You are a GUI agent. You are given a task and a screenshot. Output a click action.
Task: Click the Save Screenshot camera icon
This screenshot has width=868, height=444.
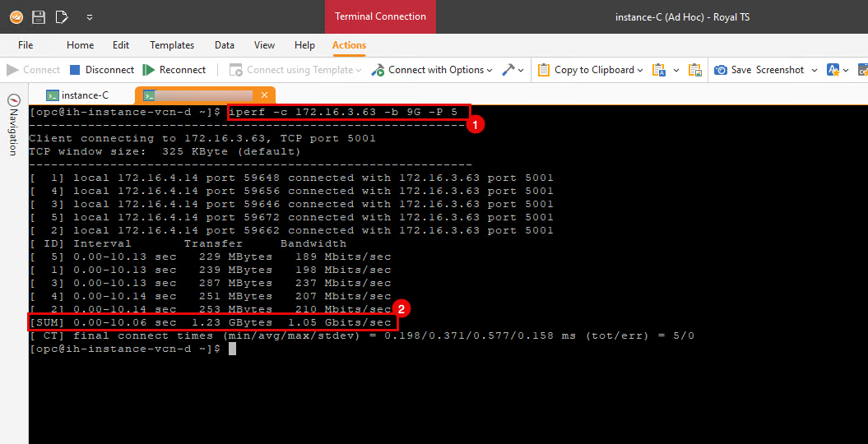click(x=721, y=70)
